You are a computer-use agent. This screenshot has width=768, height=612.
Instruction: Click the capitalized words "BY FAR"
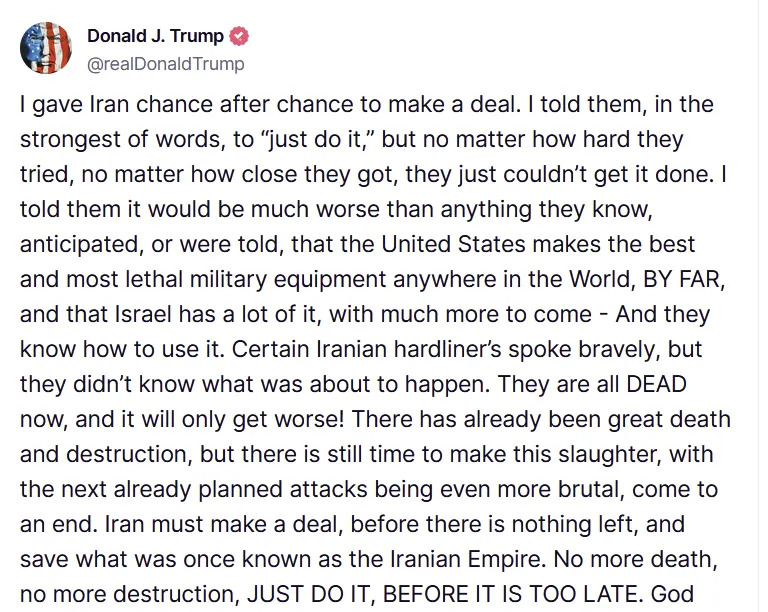click(681, 279)
